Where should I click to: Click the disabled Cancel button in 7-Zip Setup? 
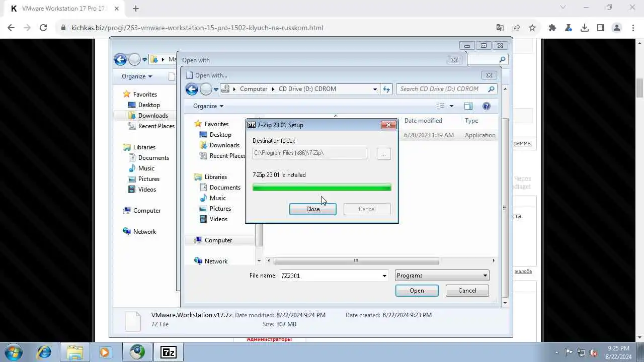(x=367, y=209)
